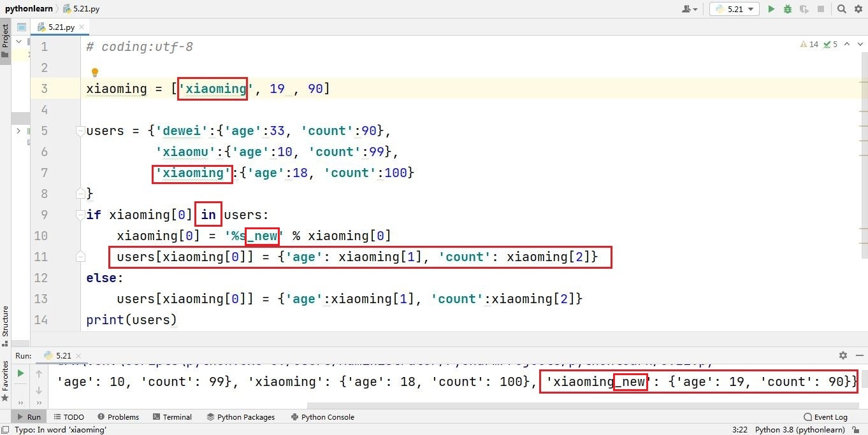Click the warnings indicator showing 14
This screenshot has height=435, width=868.
point(809,45)
